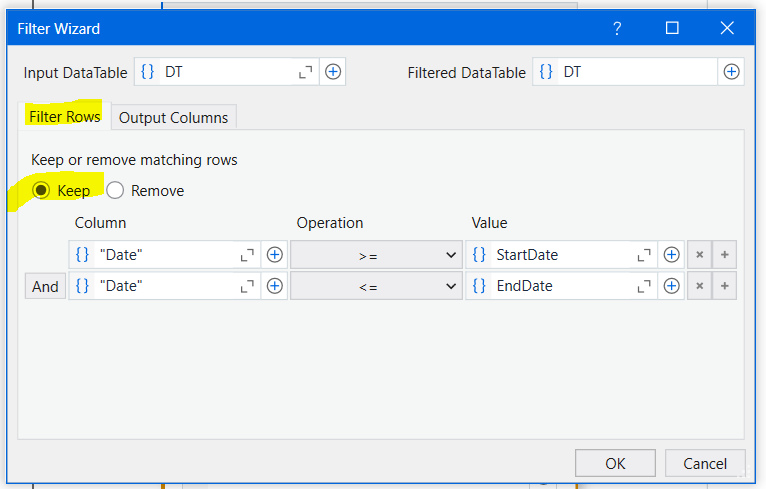Click the EndDate value input field

coord(560,286)
